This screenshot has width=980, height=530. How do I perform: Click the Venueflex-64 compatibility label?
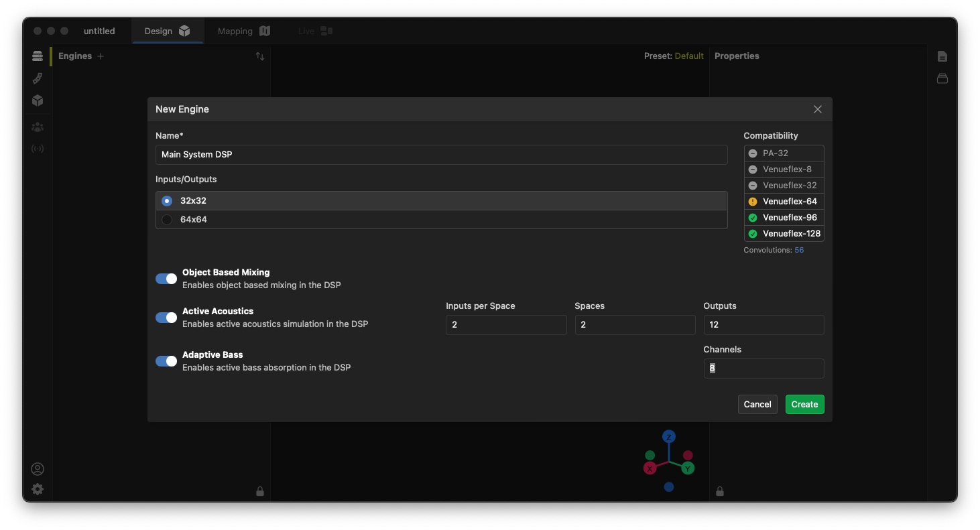tap(790, 202)
